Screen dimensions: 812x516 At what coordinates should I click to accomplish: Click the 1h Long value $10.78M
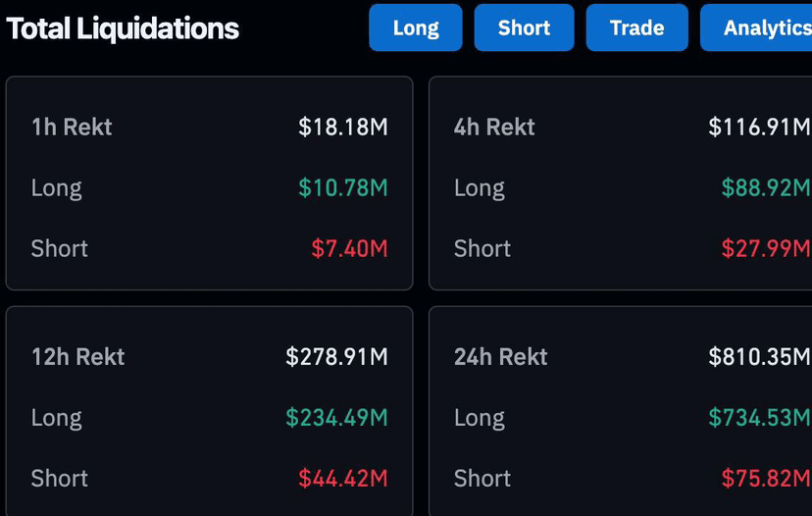tap(343, 187)
